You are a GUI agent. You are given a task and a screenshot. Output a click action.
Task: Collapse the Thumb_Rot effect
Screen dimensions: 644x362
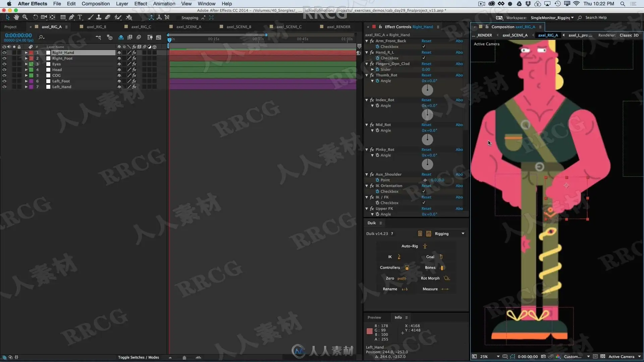tap(367, 75)
